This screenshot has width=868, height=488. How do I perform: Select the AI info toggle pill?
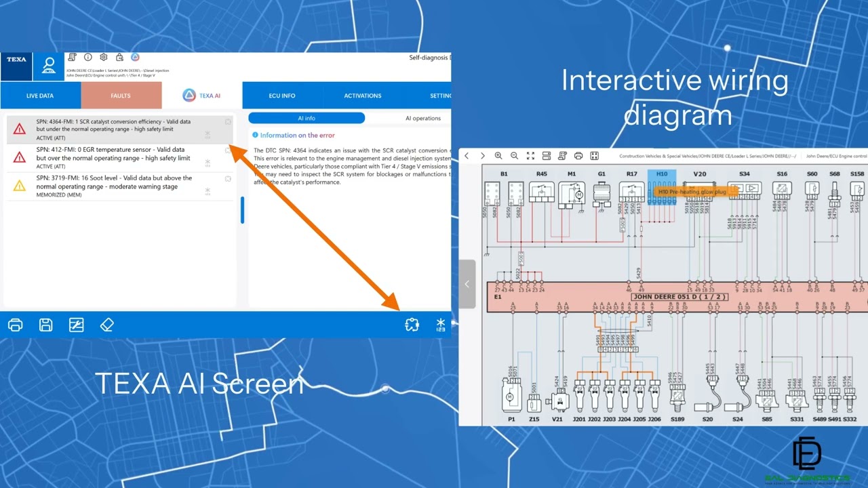click(x=307, y=118)
